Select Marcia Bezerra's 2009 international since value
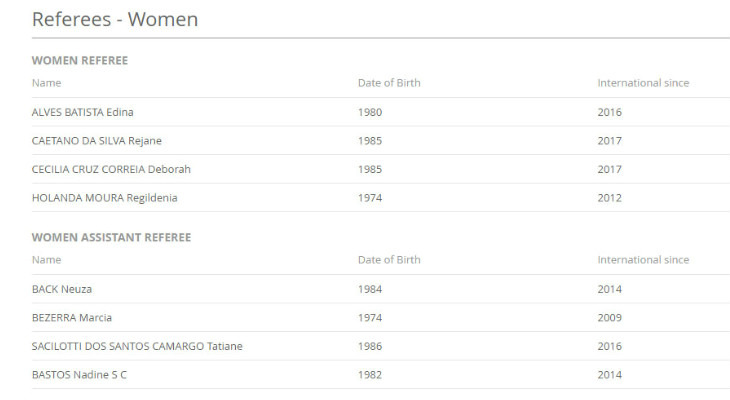730x400 pixels. coord(610,318)
